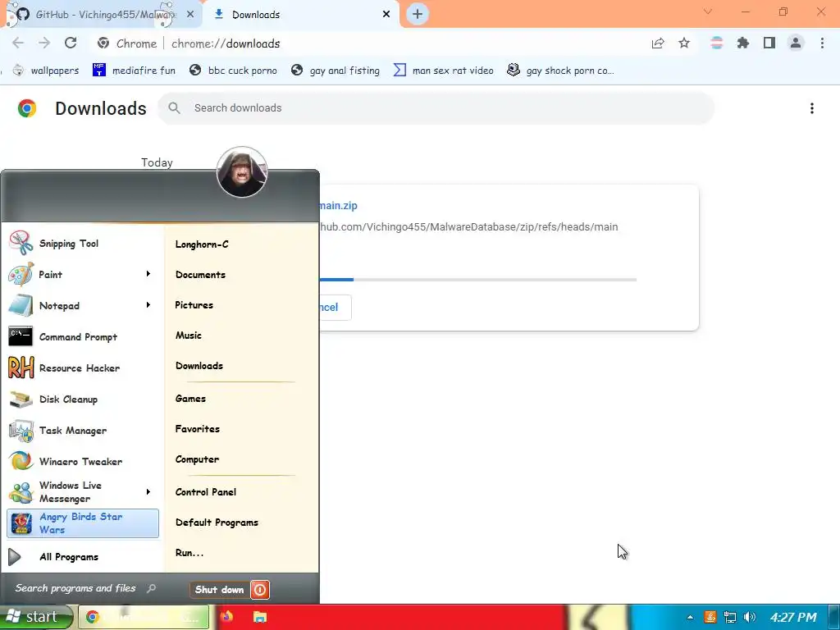Launch Paint from the Start menu
The height and width of the screenshot is (630, 840).
pyautogui.click(x=50, y=274)
